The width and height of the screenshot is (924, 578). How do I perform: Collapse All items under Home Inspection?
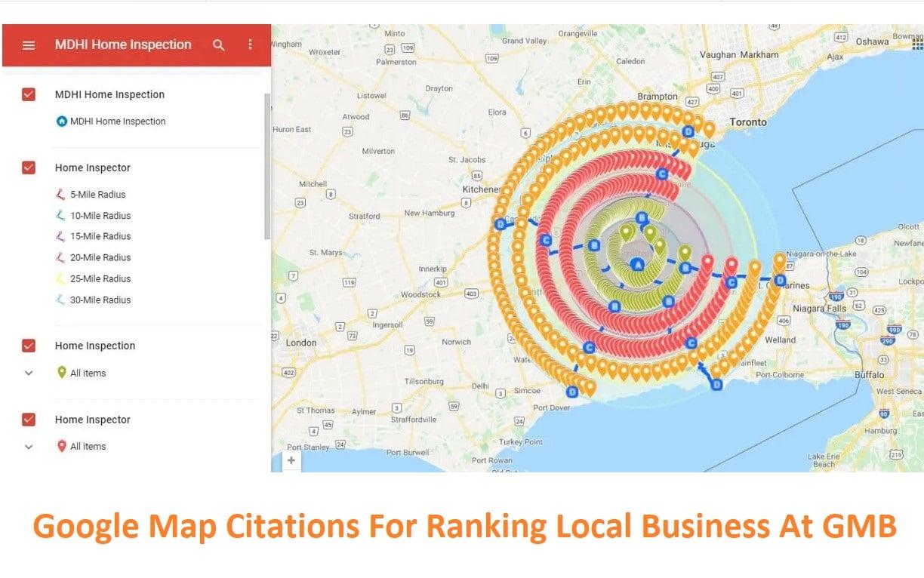[x=29, y=373]
